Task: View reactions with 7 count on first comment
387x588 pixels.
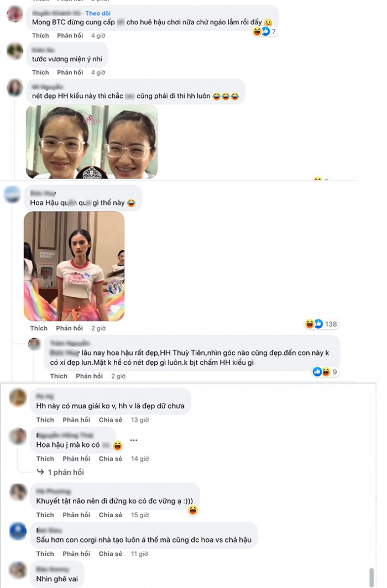Action: point(265,32)
